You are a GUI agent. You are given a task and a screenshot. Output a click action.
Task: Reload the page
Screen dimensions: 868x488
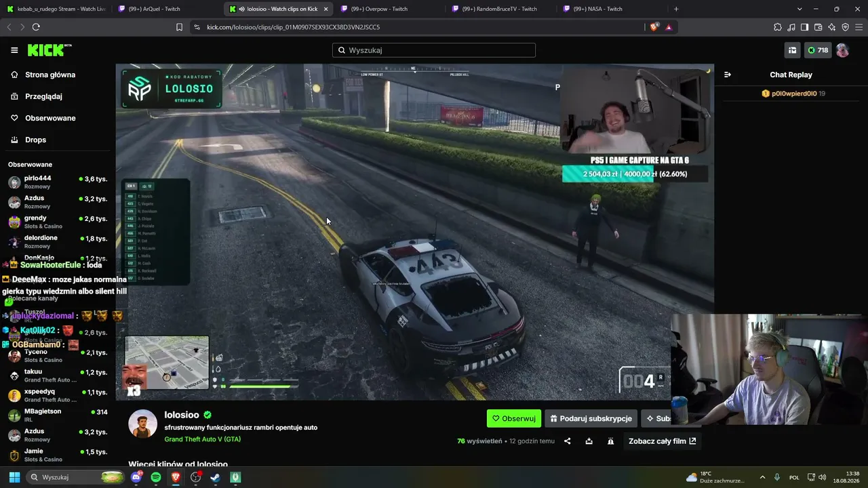(x=36, y=27)
